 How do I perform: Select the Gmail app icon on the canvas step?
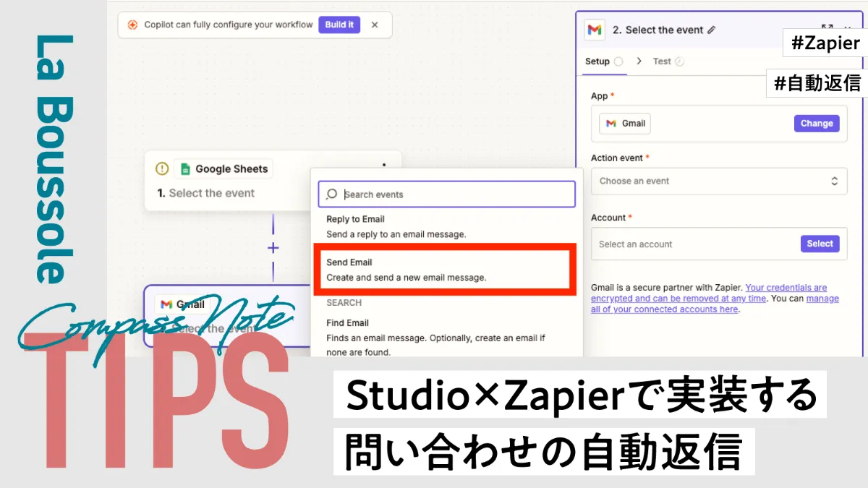click(x=168, y=304)
